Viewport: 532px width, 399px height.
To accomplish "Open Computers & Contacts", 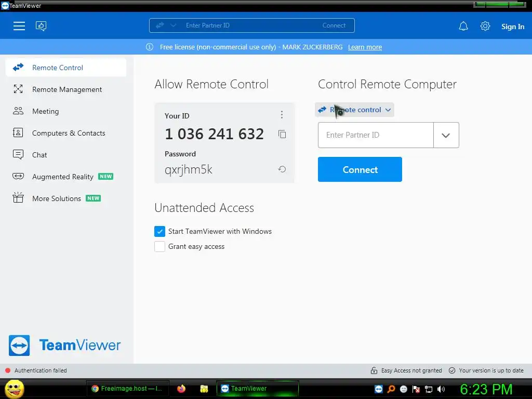I will (66, 133).
